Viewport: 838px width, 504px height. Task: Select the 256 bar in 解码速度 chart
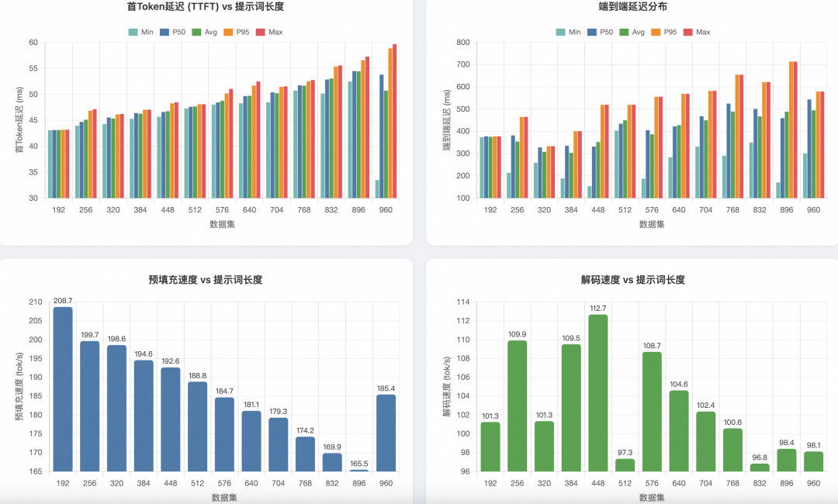point(518,406)
